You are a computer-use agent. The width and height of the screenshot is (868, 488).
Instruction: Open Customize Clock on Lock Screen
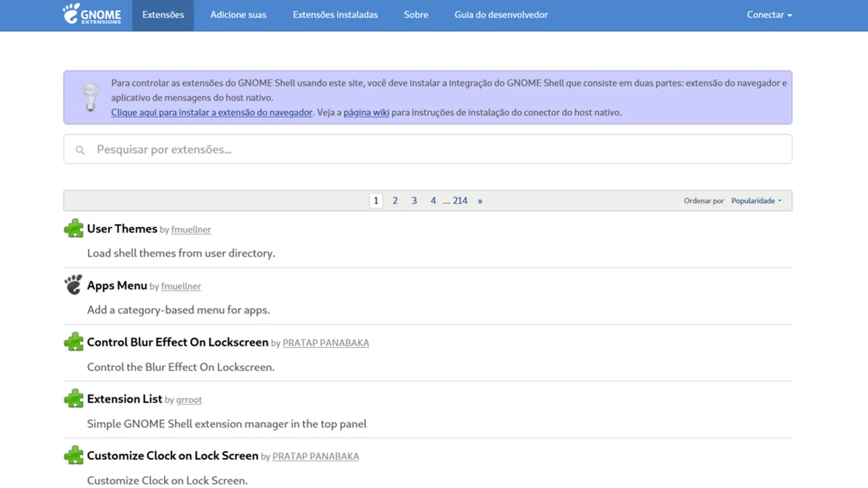pos(173,456)
